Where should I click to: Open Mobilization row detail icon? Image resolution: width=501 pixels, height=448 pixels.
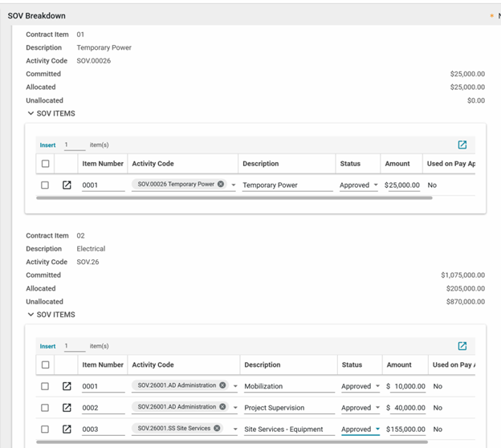tap(67, 386)
